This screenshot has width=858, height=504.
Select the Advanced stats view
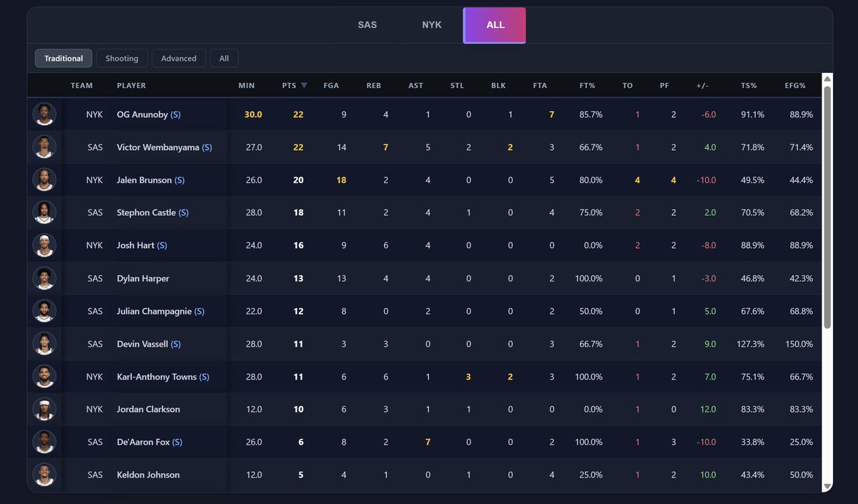(x=179, y=59)
